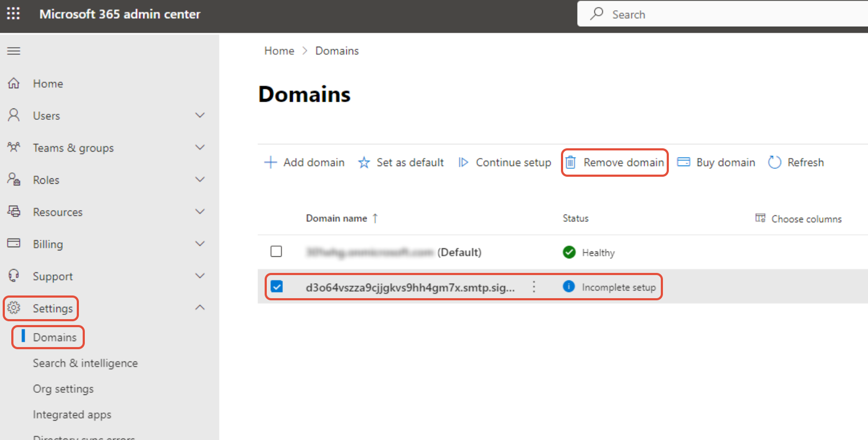Click the Teams & groups icon
868x440 pixels.
tap(14, 147)
